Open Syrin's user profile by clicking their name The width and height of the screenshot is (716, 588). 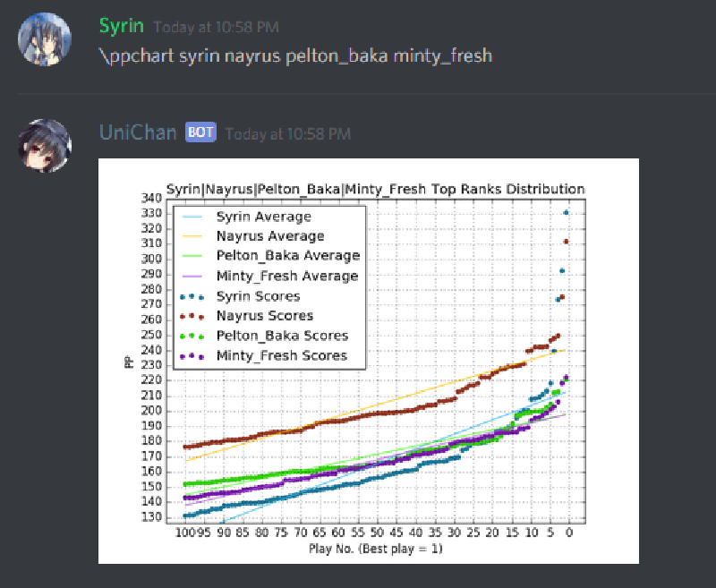click(121, 26)
